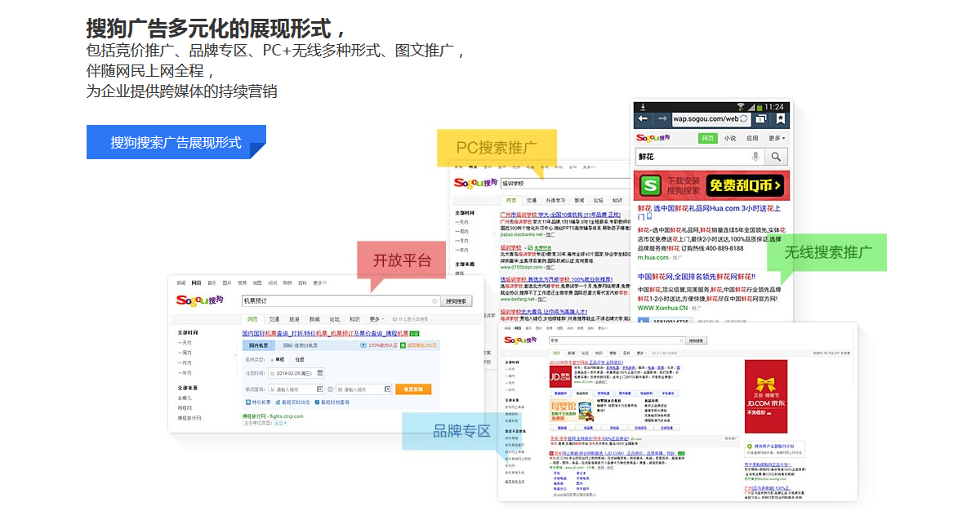The width and height of the screenshot is (980, 520).
Task: Switch to the 小说 tab on the phone
Action: tap(729, 138)
